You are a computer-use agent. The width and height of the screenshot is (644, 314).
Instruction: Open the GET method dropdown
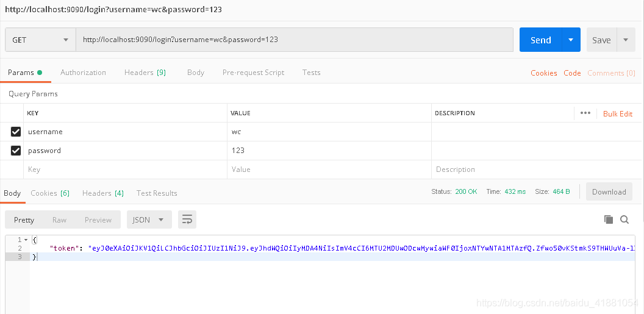pyautogui.click(x=40, y=40)
